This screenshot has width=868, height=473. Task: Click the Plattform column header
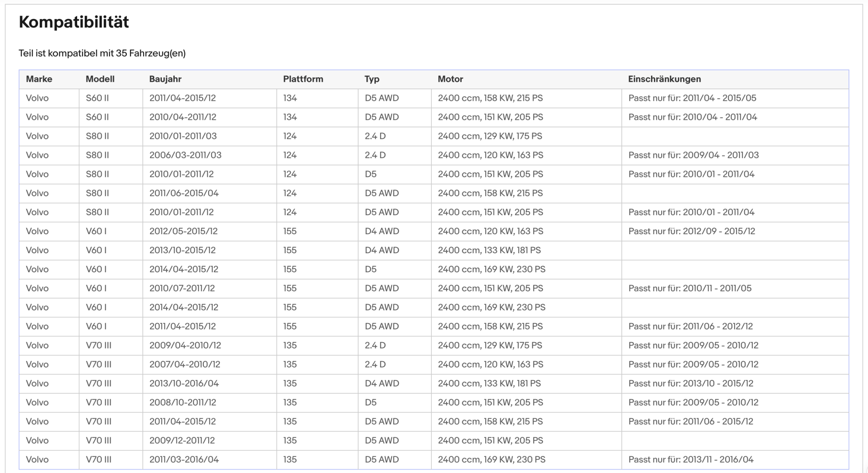click(x=303, y=79)
